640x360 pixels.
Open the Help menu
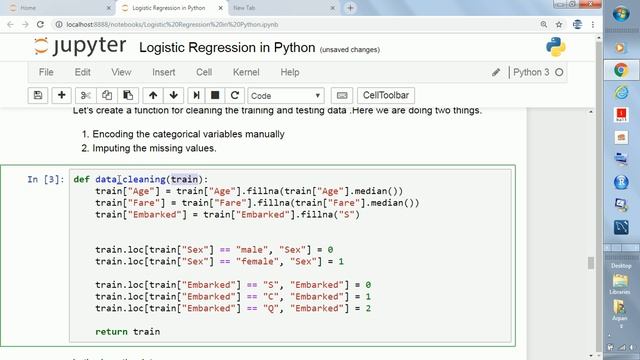[x=290, y=72]
